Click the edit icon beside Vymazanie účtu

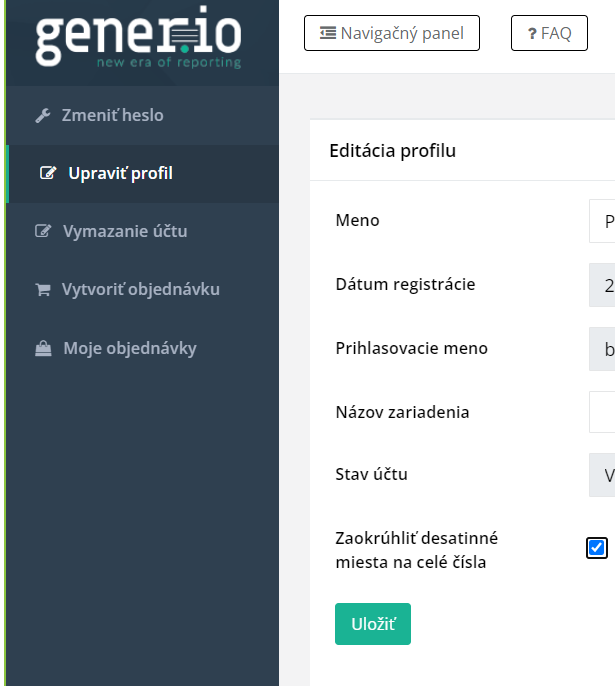click(x=43, y=232)
